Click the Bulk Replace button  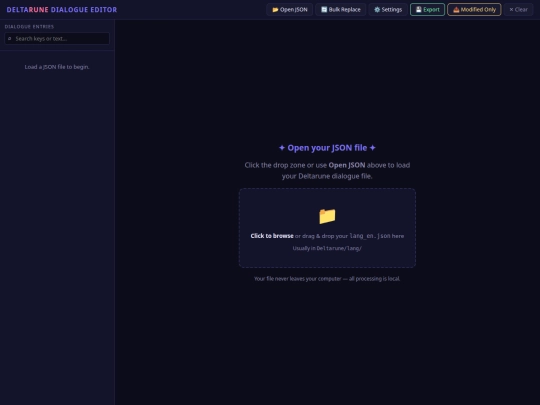pos(341,10)
